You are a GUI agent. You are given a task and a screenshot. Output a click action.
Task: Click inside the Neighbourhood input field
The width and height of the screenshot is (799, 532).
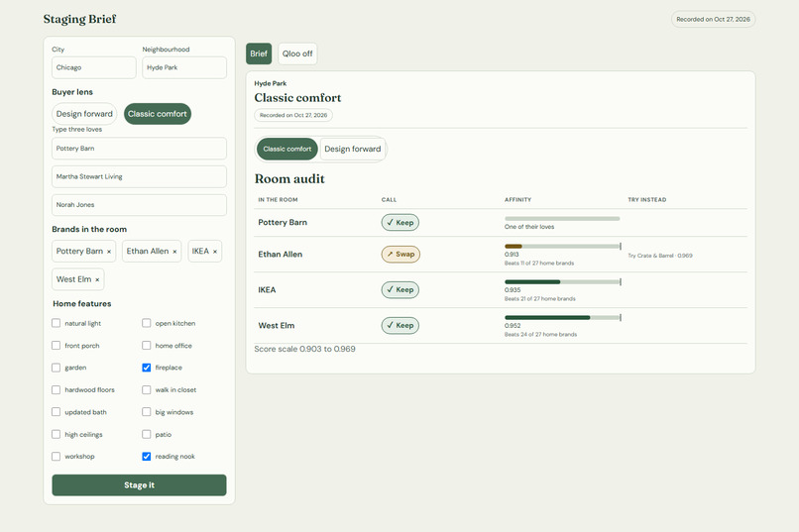click(x=184, y=67)
